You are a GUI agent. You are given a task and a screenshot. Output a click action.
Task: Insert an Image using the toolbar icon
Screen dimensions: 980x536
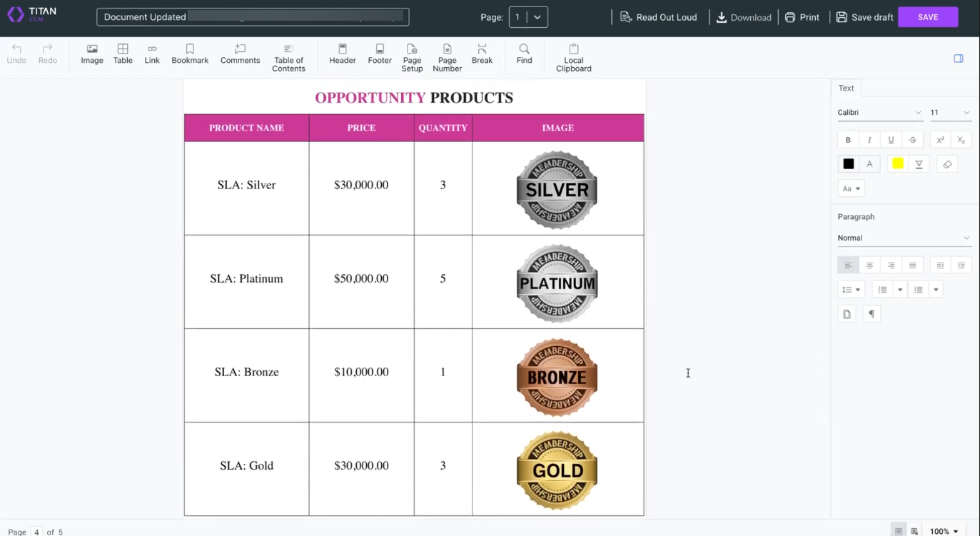coord(91,54)
